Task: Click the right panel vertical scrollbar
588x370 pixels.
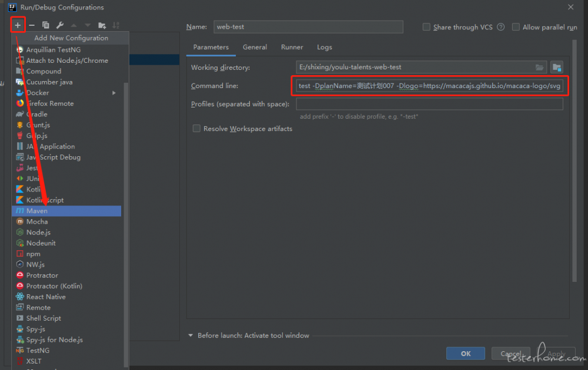Action: click(574, 161)
